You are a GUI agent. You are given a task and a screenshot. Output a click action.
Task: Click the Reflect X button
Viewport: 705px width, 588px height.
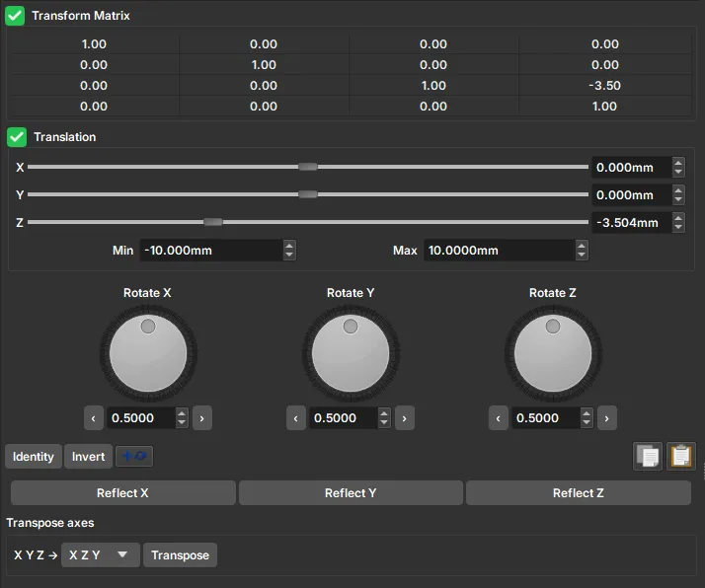[123, 493]
